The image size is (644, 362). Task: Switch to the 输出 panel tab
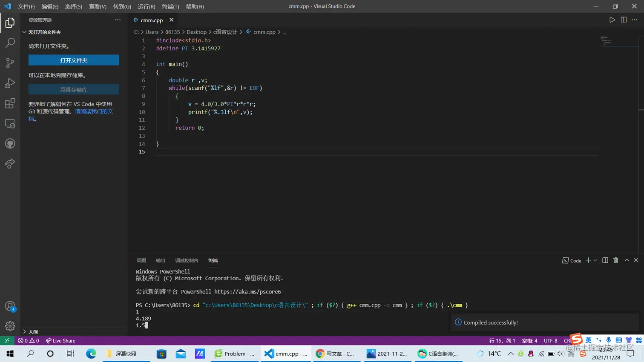(161, 260)
